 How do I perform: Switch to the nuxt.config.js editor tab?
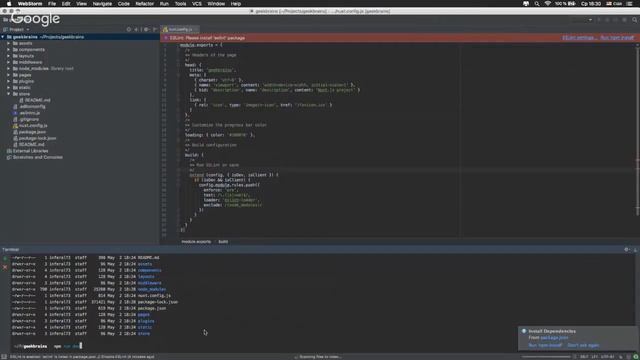pyautogui.click(x=180, y=29)
